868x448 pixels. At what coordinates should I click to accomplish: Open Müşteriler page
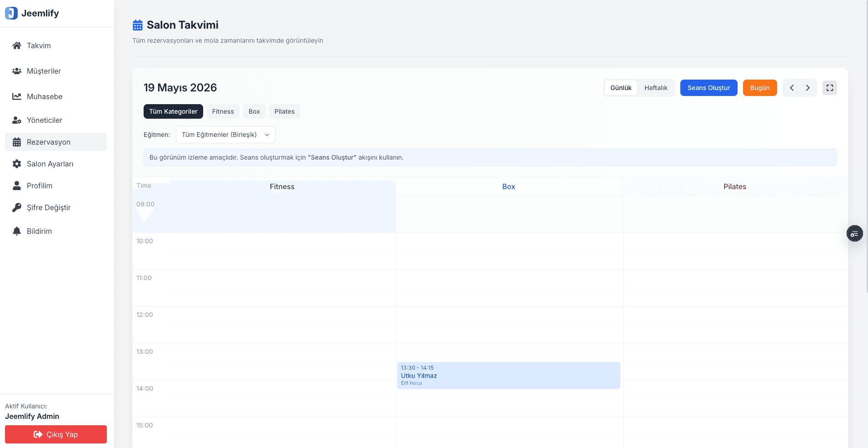[56, 71]
